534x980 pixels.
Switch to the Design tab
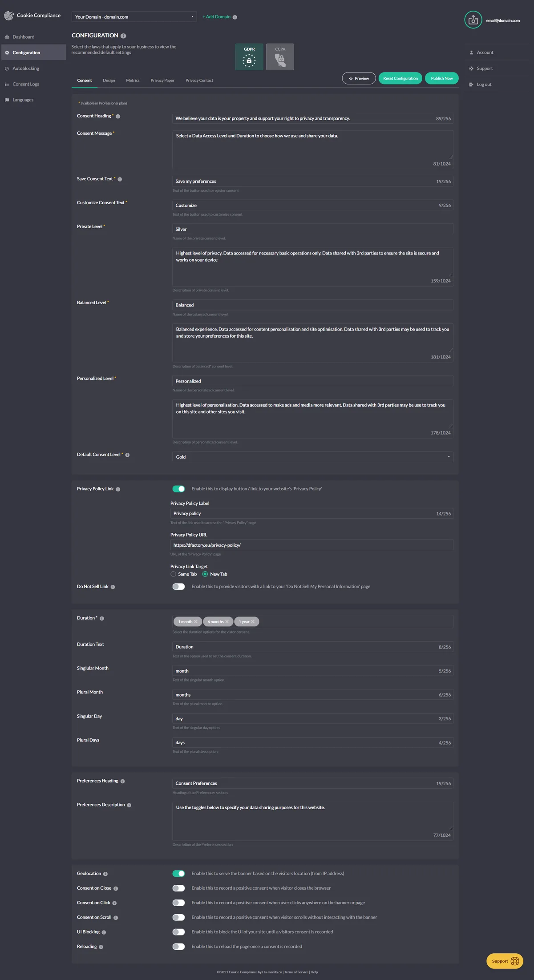click(x=109, y=81)
